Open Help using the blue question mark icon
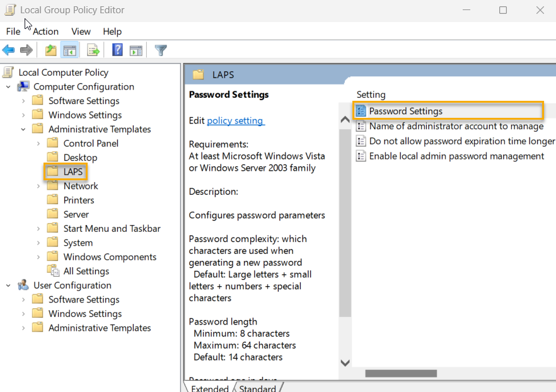Screen dimensions: 556x392 coord(117,50)
